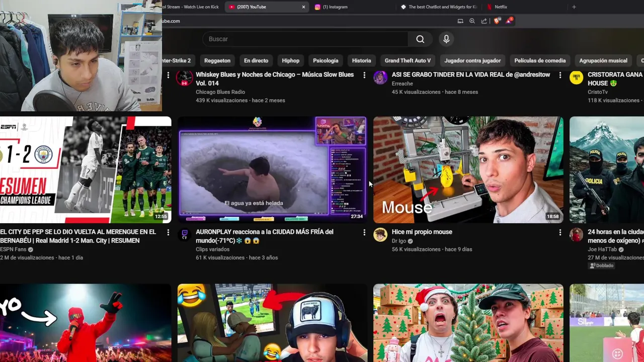Close the YouTube browser tab
The image size is (644, 362).
(303, 7)
